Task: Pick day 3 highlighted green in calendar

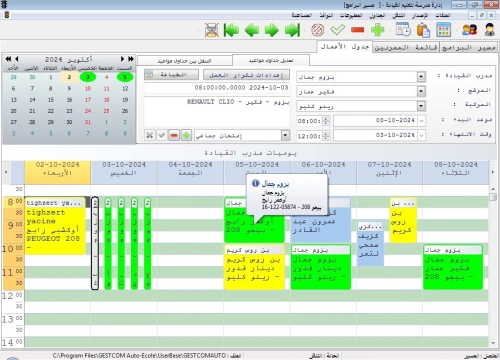Action: tap(88, 77)
